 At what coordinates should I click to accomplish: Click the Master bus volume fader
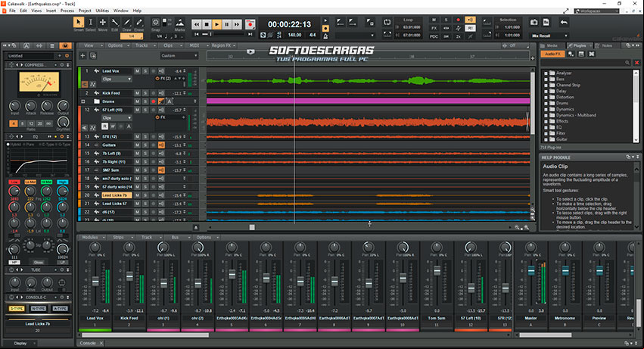tap(531, 270)
